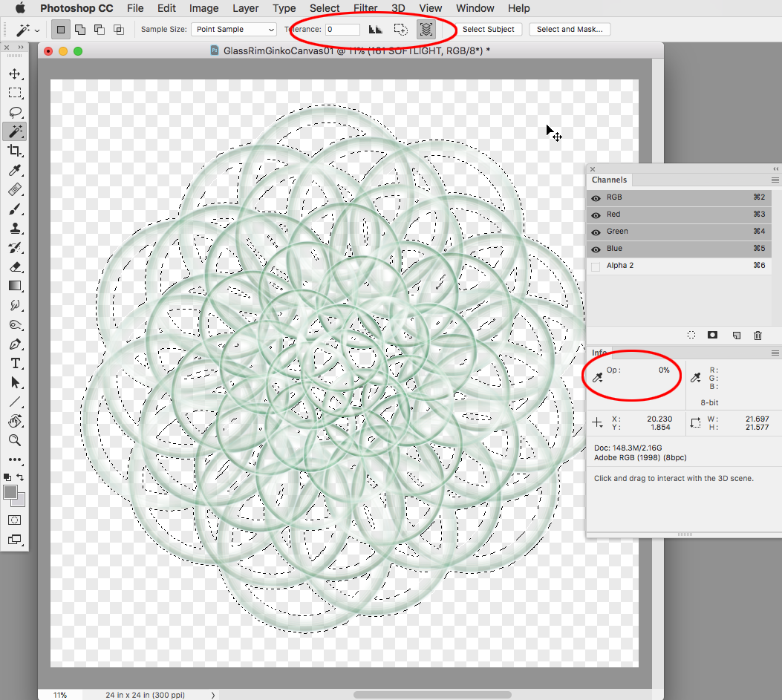This screenshot has width=782, height=700.
Task: Select the Crop tool
Action: pyautogui.click(x=16, y=151)
